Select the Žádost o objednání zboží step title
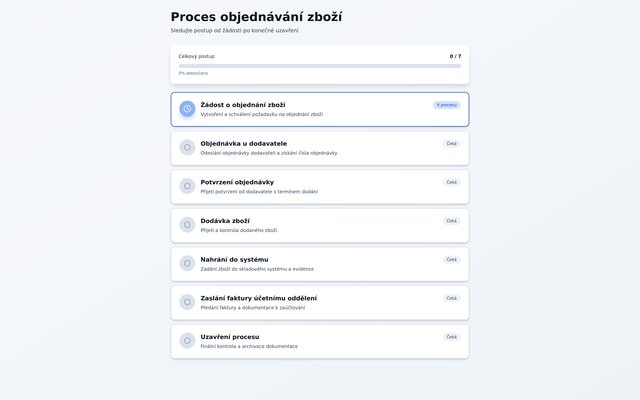This screenshot has height=400, width=640. [242, 105]
